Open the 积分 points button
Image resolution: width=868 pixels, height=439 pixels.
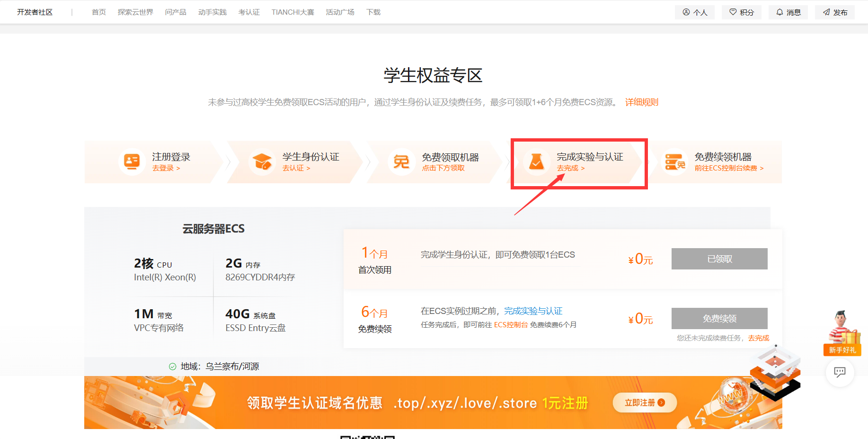(742, 12)
